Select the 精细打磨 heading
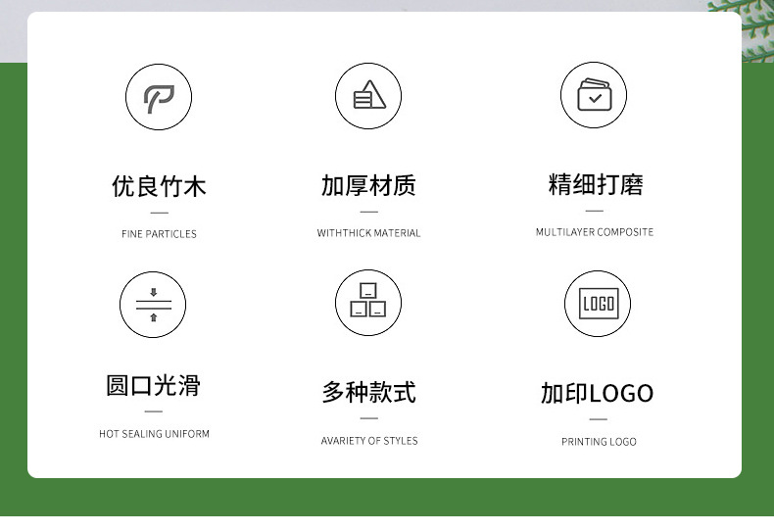 (596, 184)
